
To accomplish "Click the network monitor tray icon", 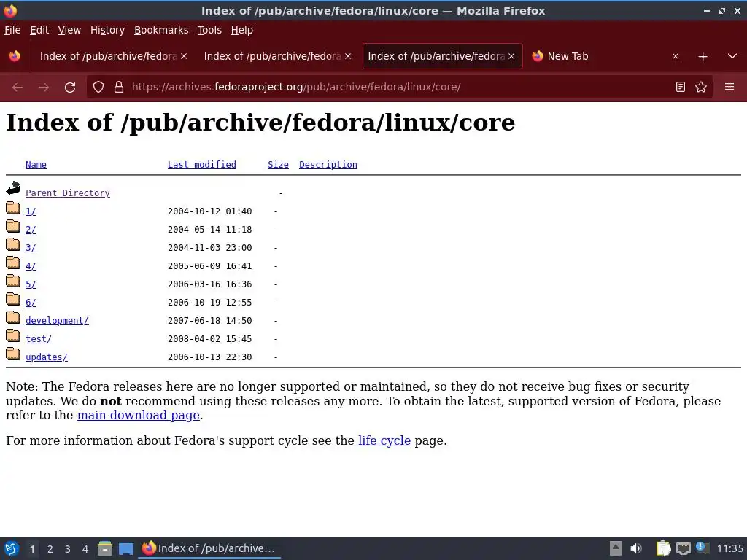I will (683, 549).
